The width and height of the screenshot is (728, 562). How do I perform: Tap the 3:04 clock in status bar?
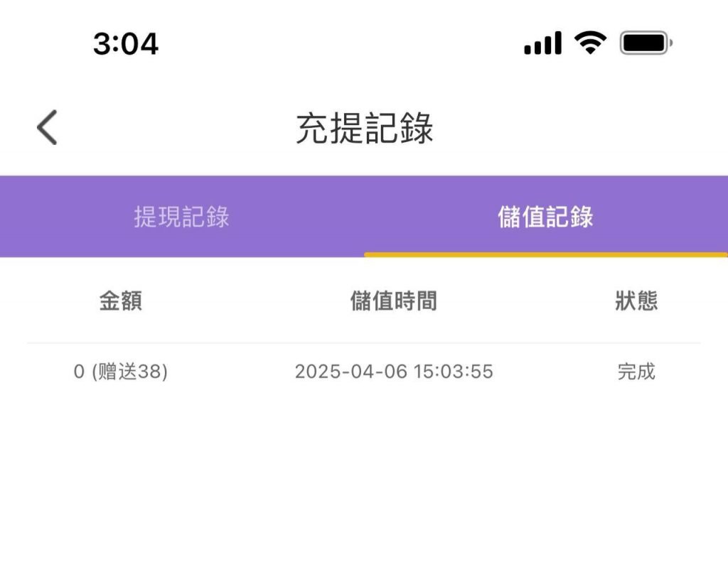[126, 44]
